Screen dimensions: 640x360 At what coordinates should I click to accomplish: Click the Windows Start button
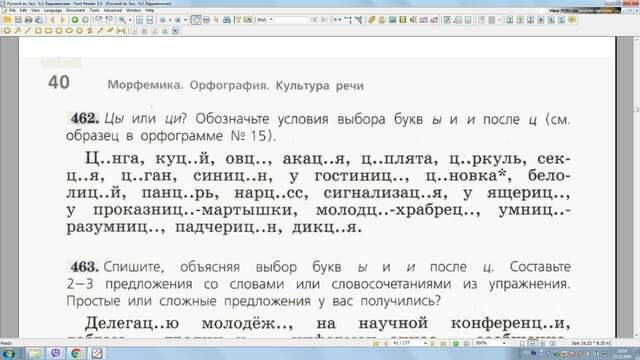8,353
